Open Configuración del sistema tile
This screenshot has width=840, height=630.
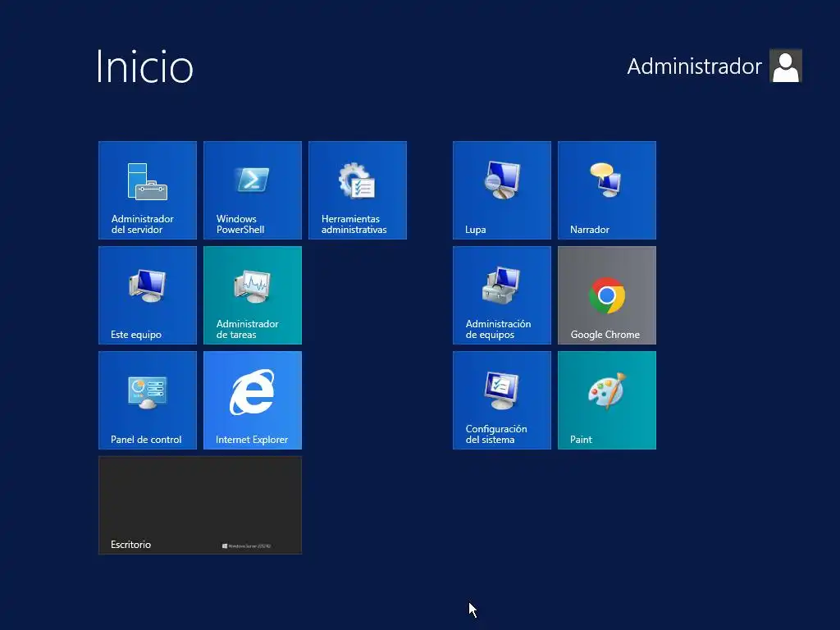(501, 400)
